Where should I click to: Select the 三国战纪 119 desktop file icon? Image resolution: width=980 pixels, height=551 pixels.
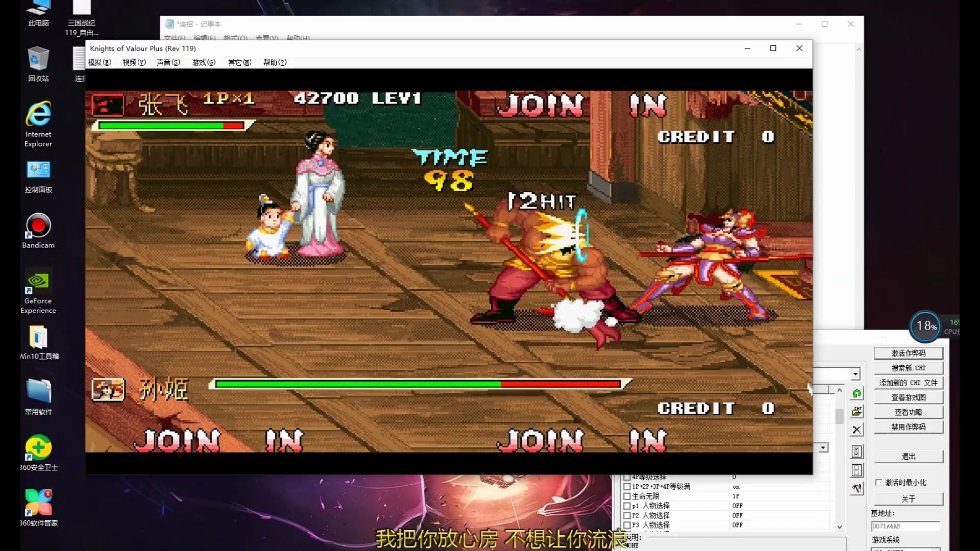pos(82,18)
